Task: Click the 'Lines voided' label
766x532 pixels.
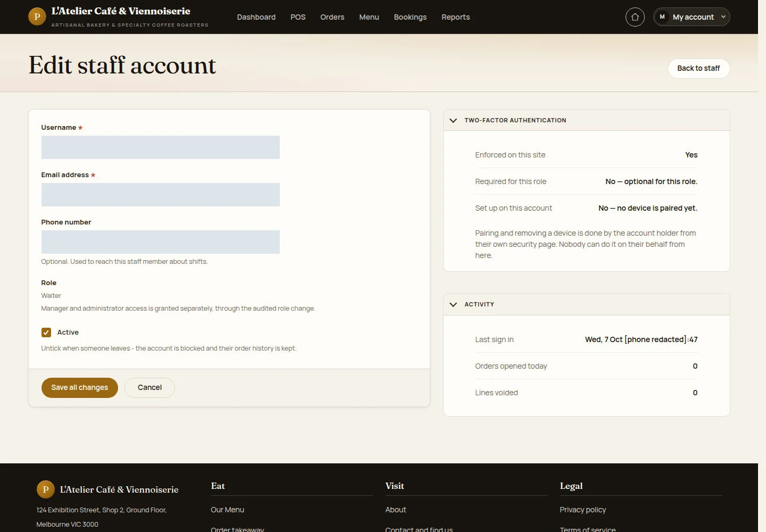Action: pos(496,393)
